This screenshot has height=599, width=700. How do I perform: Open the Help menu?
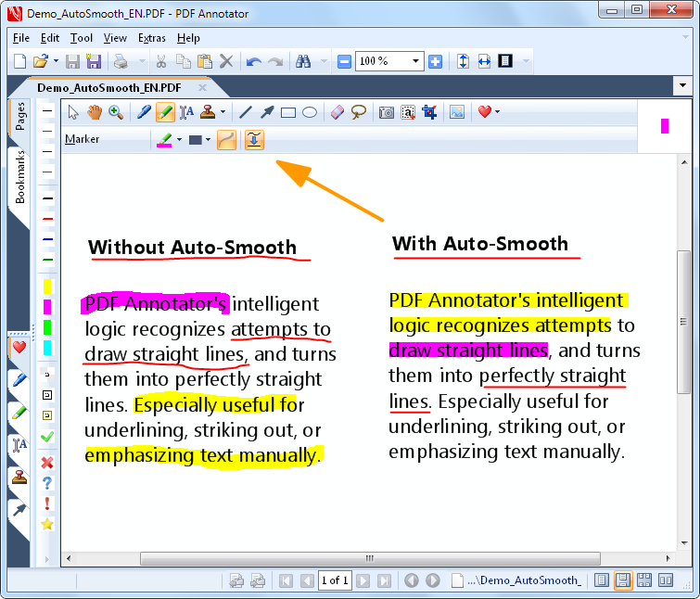[x=188, y=38]
